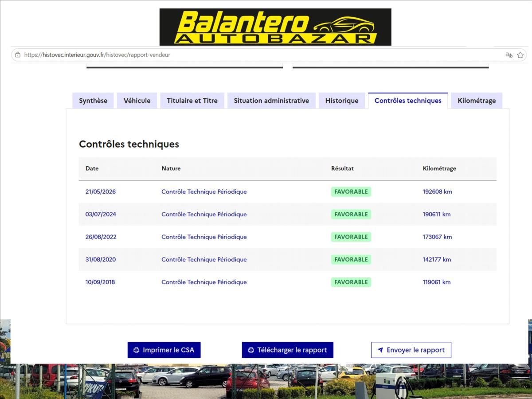Bookmark page with the star icon

tap(520, 55)
